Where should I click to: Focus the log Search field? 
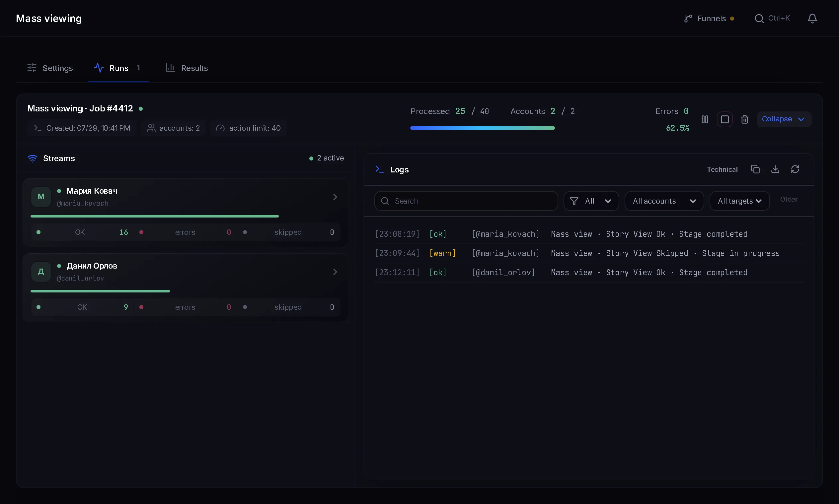tap(466, 201)
